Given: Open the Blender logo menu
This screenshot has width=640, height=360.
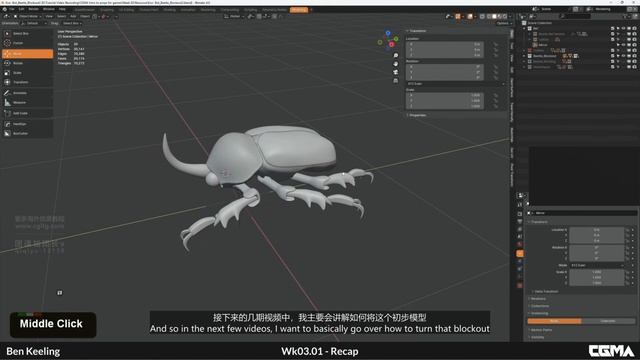Looking at the screenshot, I should click(4, 9).
